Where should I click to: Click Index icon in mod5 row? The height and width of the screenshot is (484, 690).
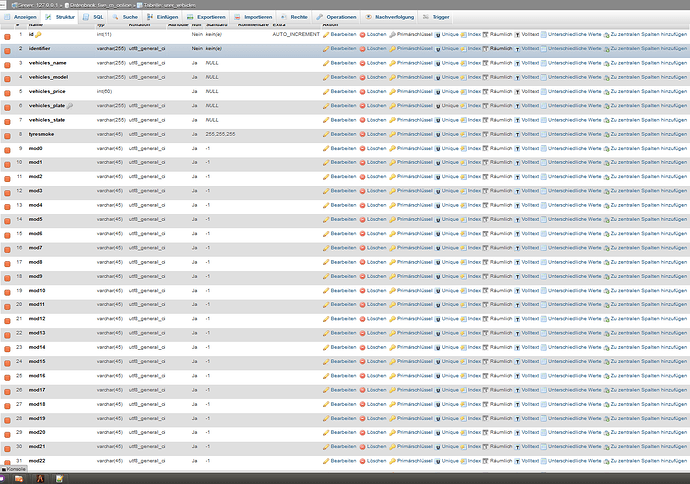click(463, 220)
